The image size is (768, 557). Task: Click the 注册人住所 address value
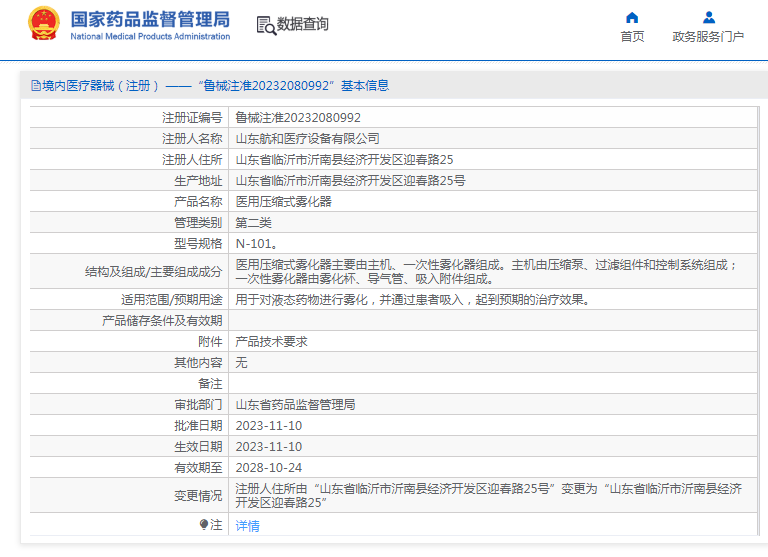(x=344, y=160)
